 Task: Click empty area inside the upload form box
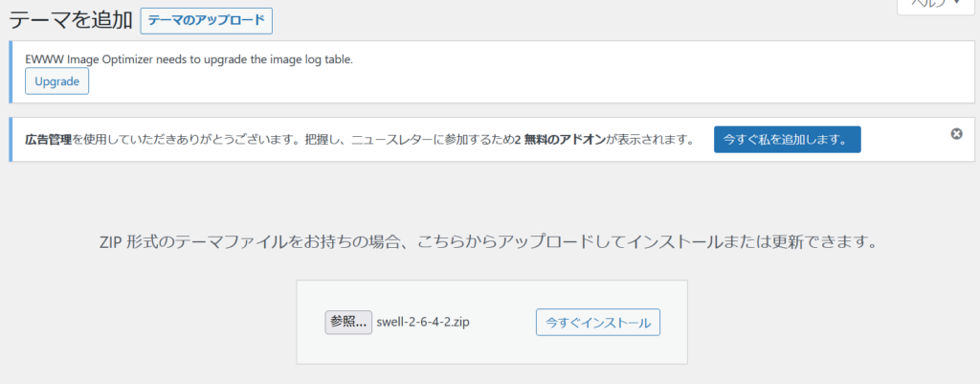492,350
